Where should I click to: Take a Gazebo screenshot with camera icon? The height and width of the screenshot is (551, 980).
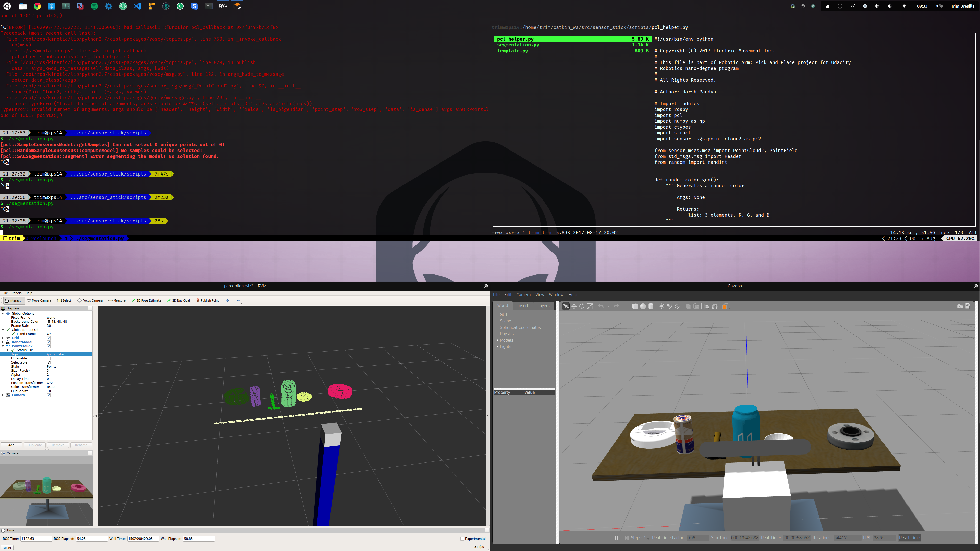click(960, 306)
